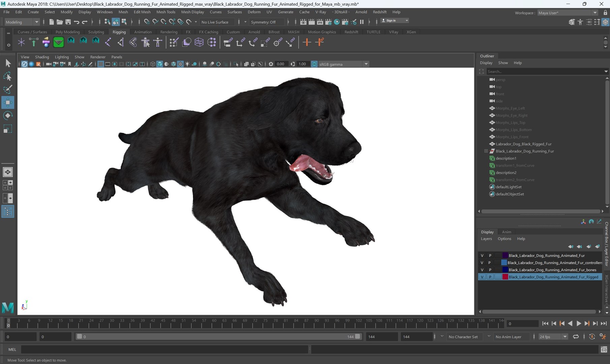This screenshot has width=610, height=364.
Task: Open the Deform menu
Action: tap(254, 12)
